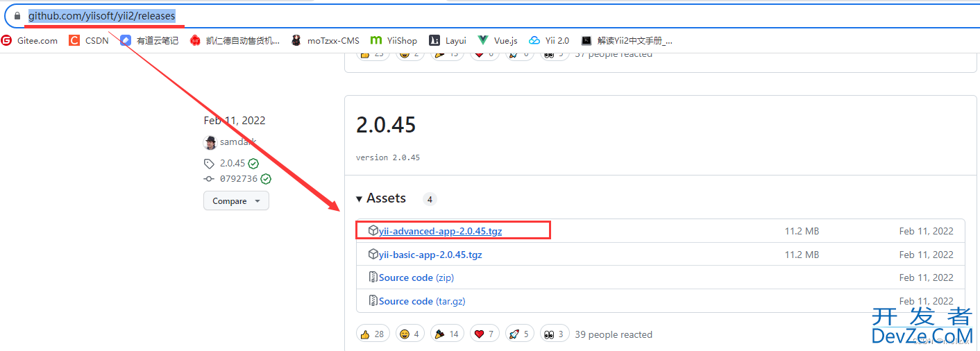Click file icon of Source code (tar.gz)
980x351 pixels.
tap(373, 301)
